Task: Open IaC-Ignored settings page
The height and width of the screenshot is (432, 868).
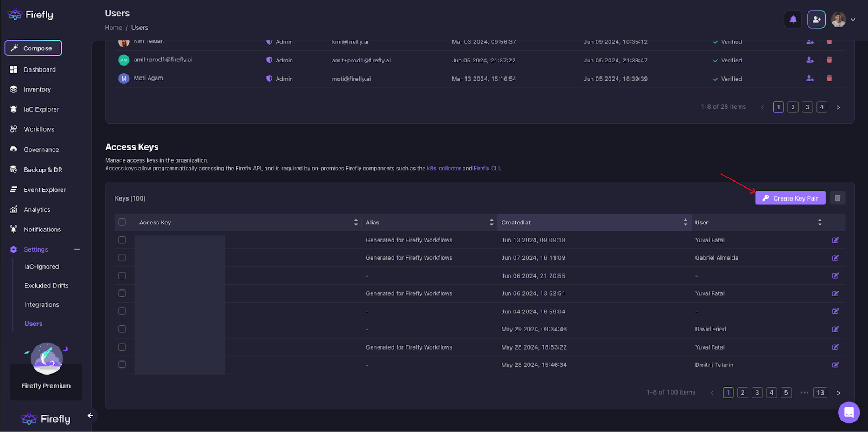Action: coord(42,267)
